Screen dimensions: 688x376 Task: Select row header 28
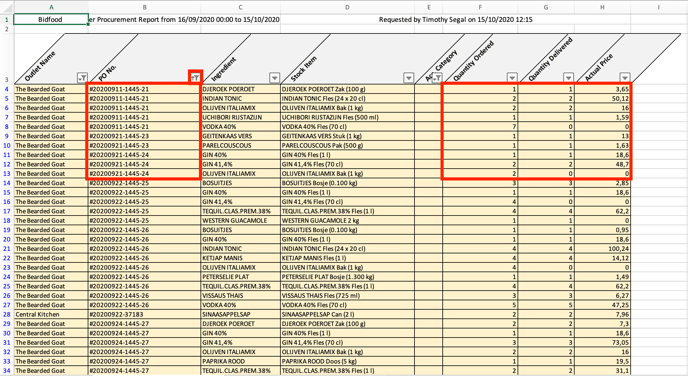pyautogui.click(x=7, y=314)
